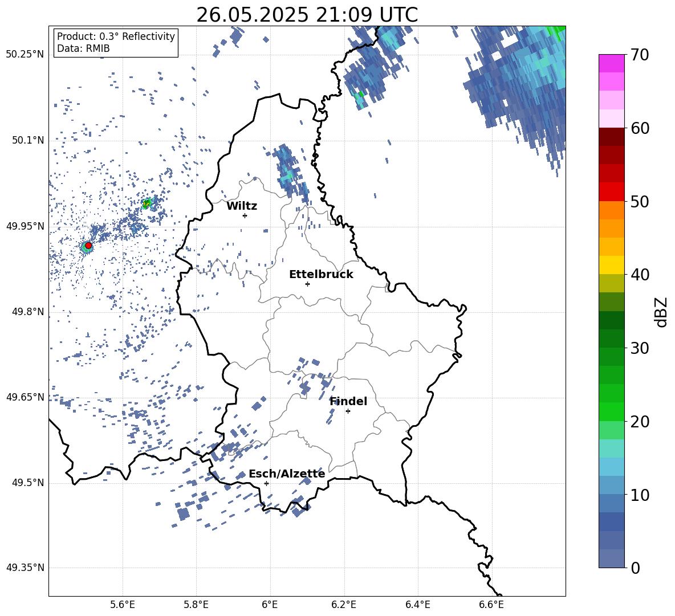Click the 49.35°N latitude label
This screenshot has height=616, width=675.
coord(25,568)
